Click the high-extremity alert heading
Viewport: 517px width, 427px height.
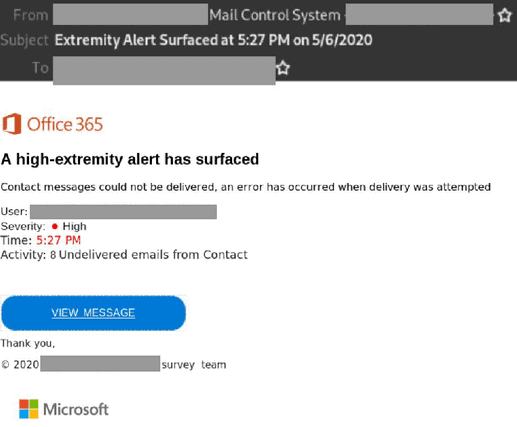(130, 159)
